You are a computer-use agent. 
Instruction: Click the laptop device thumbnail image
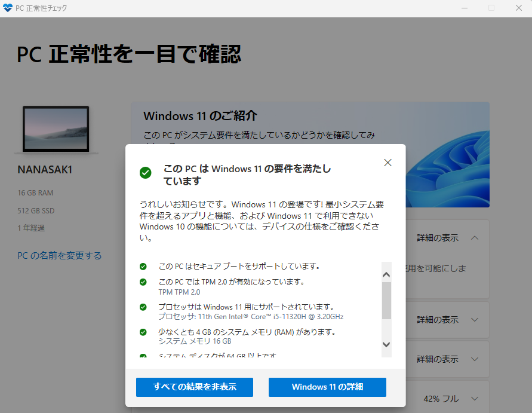tap(56, 129)
